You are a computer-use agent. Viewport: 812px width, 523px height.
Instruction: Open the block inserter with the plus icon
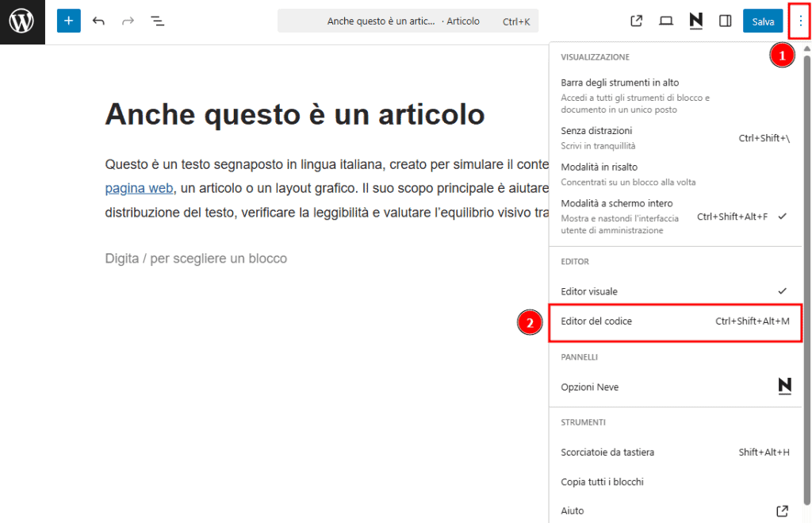(68, 21)
